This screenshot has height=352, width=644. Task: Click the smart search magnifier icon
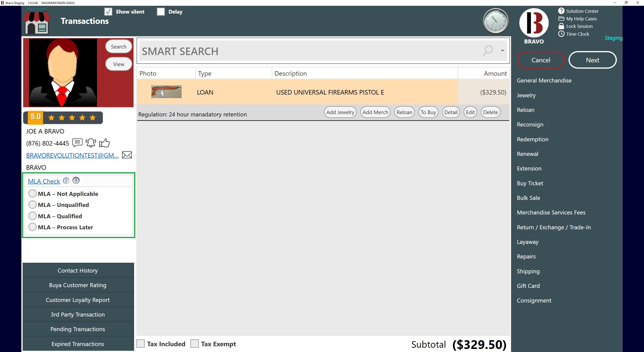[488, 51]
